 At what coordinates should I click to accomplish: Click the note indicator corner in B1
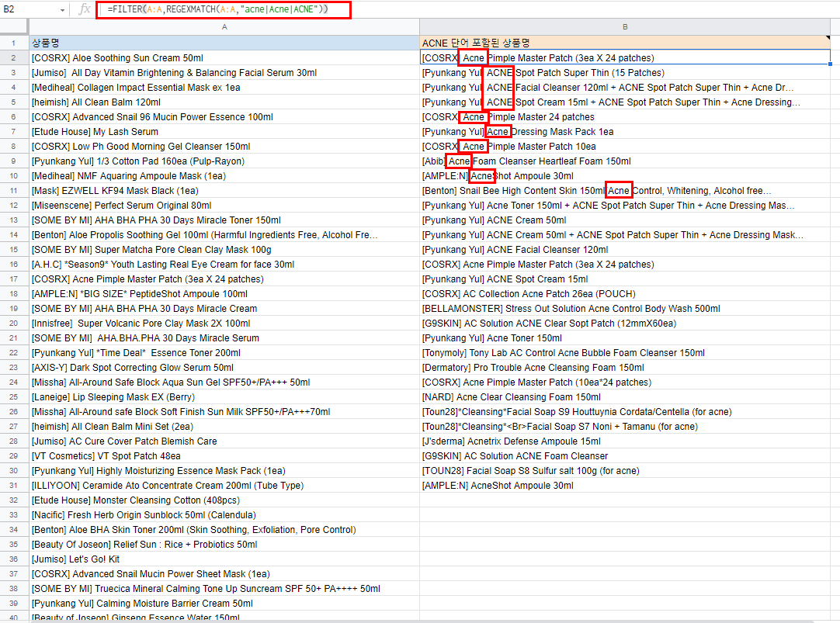pos(828,38)
